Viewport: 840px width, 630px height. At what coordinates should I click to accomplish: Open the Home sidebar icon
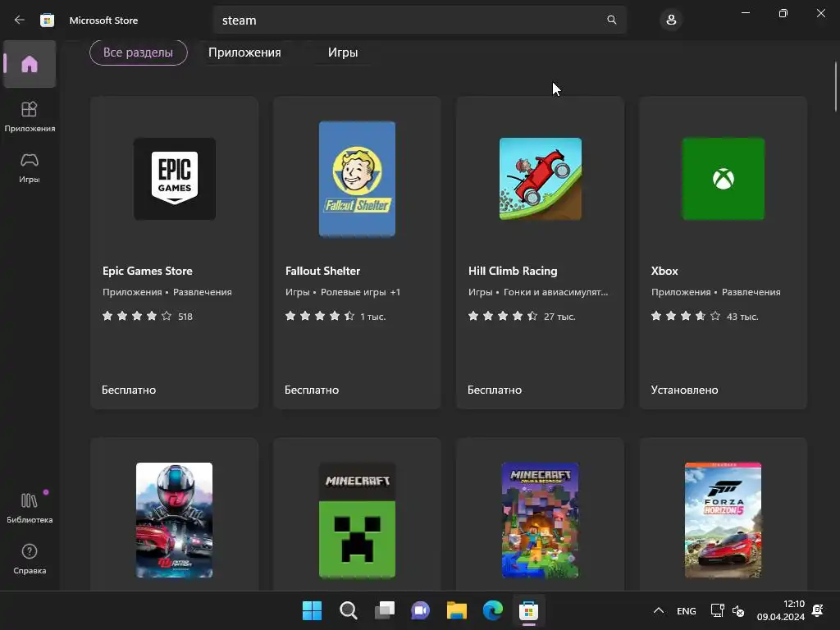[30, 64]
